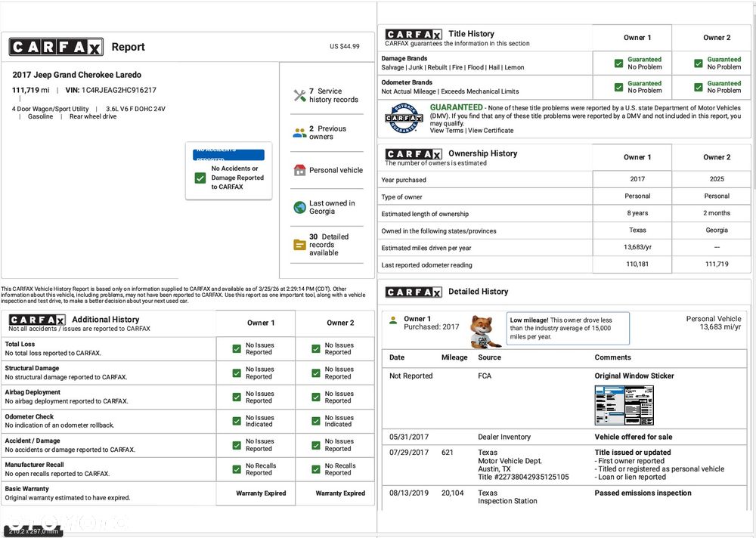This screenshot has width=756, height=538.
Task: Click the Owner 1 person icon in Detailed History
Action: point(393,320)
